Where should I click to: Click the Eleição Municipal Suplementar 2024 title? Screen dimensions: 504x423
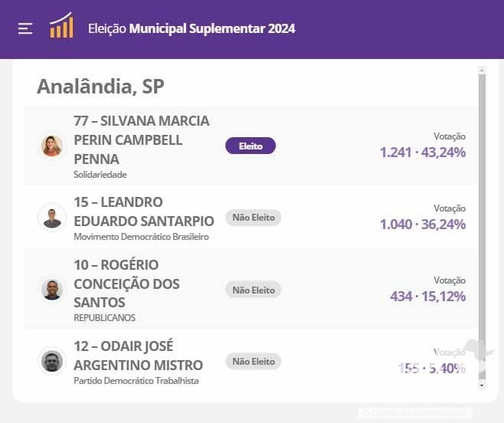(x=191, y=29)
